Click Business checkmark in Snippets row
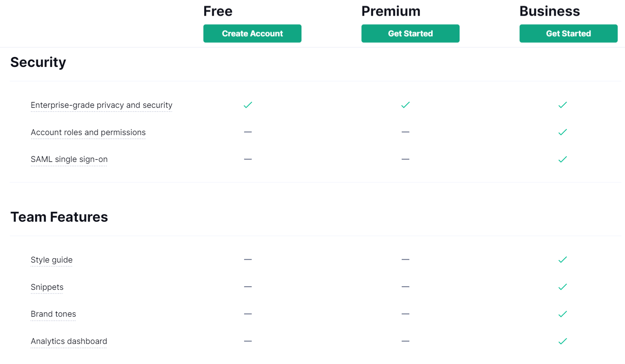Image resolution: width=625 pixels, height=364 pixels. click(x=563, y=287)
